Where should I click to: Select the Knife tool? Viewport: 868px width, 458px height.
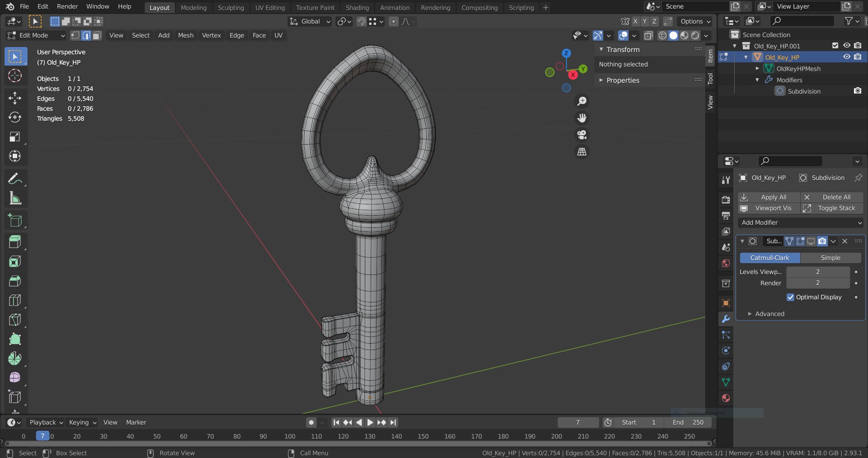coord(15,320)
